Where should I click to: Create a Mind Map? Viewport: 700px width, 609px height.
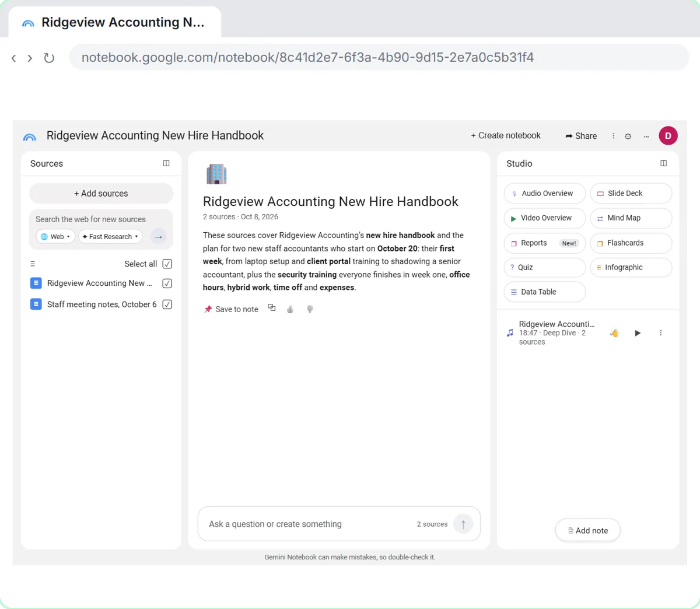tap(631, 218)
